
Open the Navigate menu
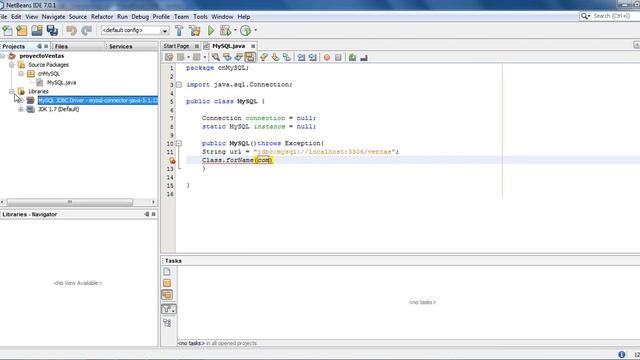53,17
